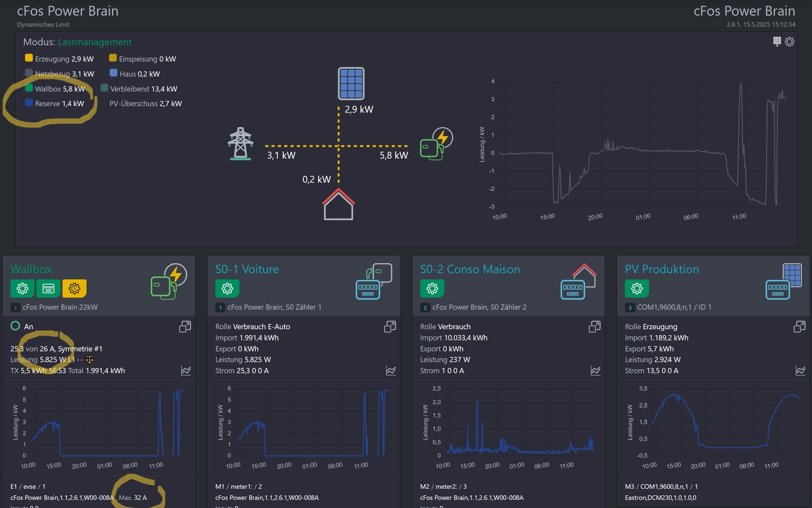The width and height of the screenshot is (812, 508).
Task: Toggle Wallbox An status circle
Action: click(15, 326)
